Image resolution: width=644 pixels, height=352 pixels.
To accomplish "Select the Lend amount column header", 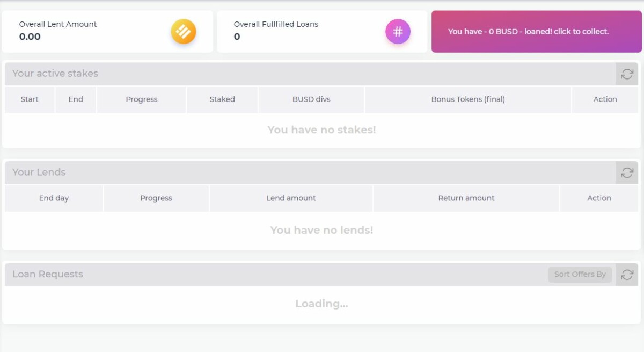I will (291, 198).
